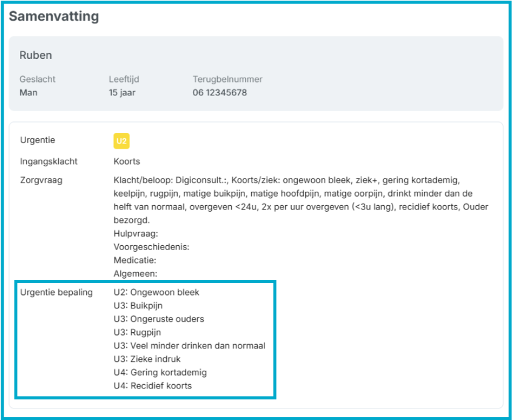Select the Samenvatting heading

tap(54, 16)
